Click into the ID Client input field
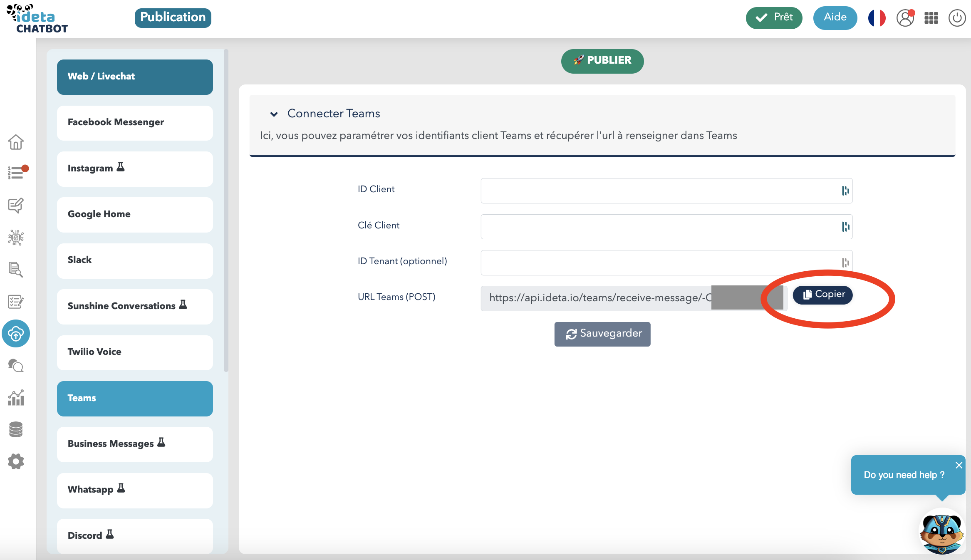The width and height of the screenshot is (971, 560). coord(659,191)
